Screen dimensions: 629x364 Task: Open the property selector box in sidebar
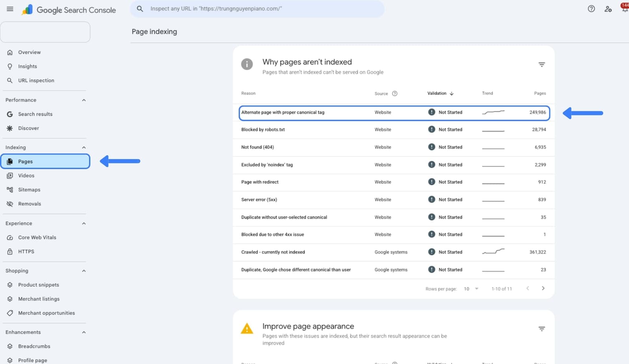45,32
